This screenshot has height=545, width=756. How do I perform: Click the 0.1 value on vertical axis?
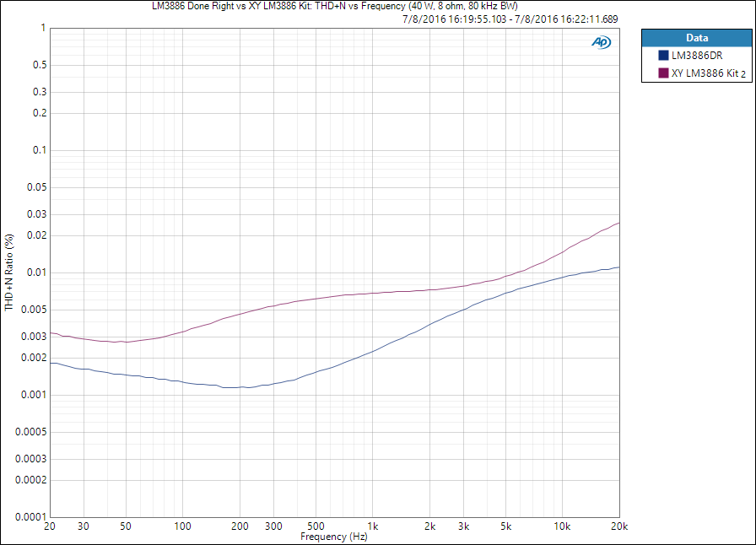(40, 150)
